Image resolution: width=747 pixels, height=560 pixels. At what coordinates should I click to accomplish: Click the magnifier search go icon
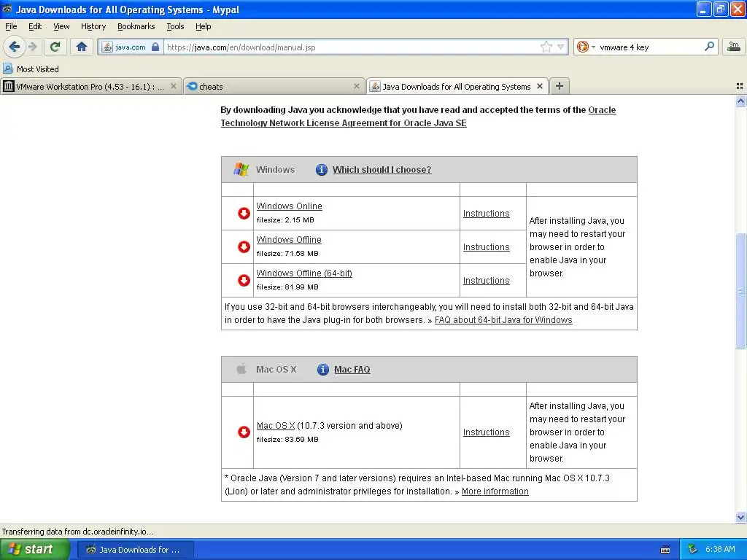[x=709, y=47]
